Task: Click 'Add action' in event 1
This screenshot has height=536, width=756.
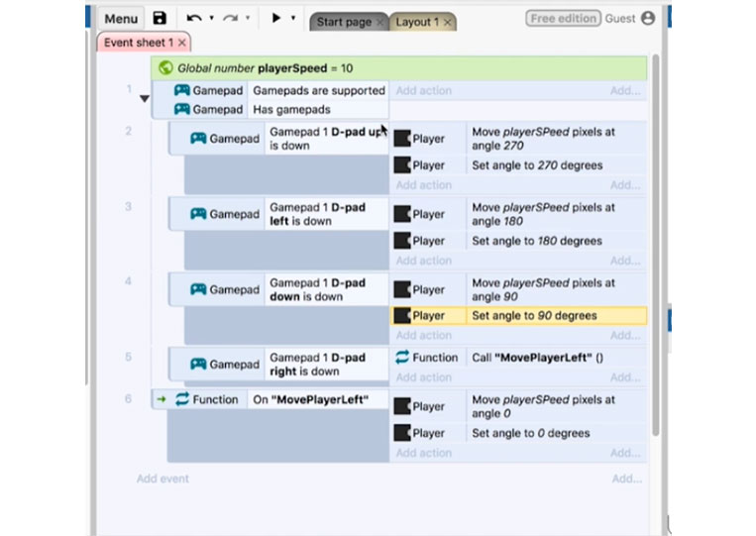Action: (x=424, y=90)
